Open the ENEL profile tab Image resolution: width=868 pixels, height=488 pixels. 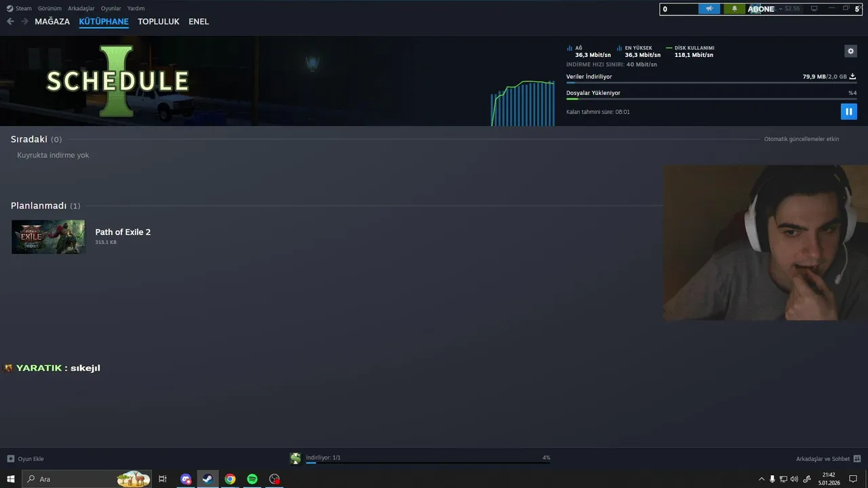(199, 22)
